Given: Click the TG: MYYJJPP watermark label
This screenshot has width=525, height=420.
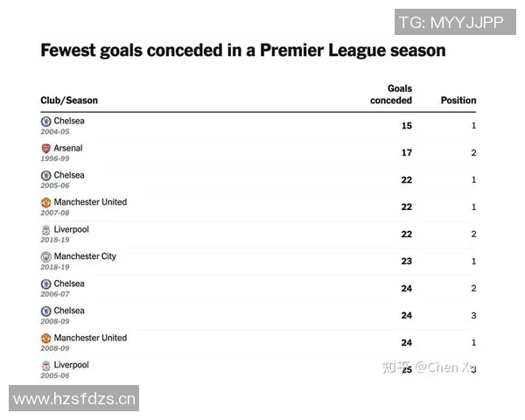Looking at the screenshot, I should (x=451, y=23).
